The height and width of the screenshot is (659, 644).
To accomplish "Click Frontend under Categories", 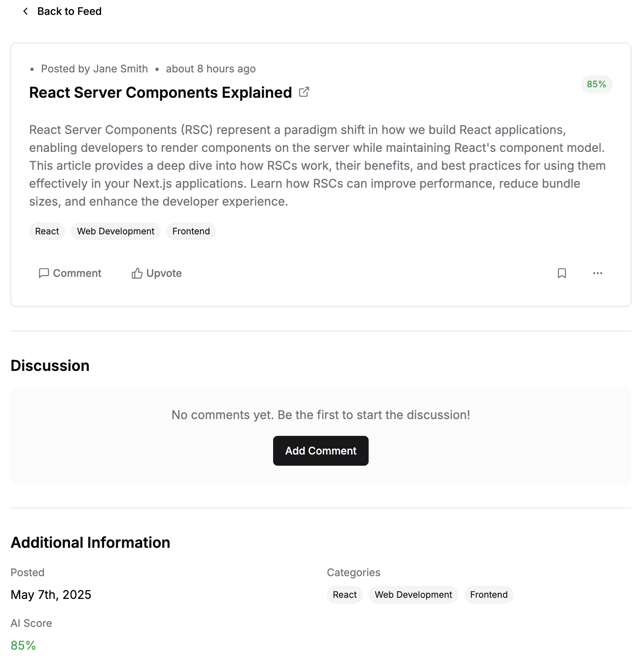I will (489, 595).
